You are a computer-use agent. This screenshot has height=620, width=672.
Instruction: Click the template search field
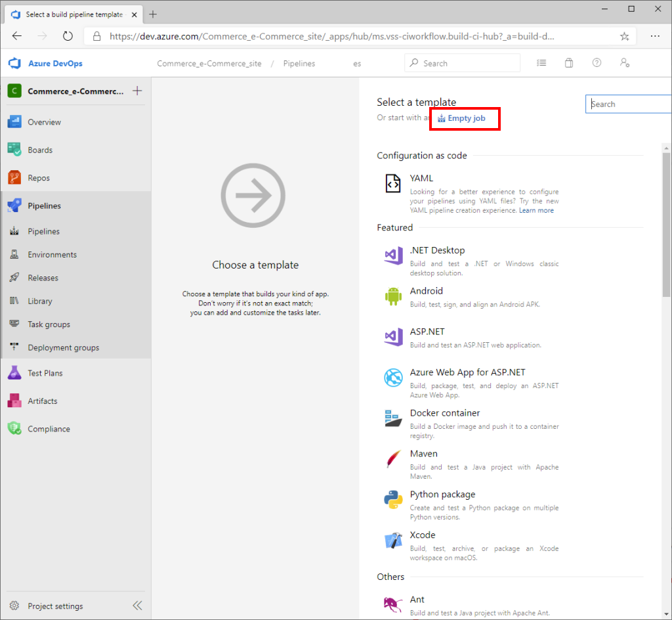coord(628,104)
